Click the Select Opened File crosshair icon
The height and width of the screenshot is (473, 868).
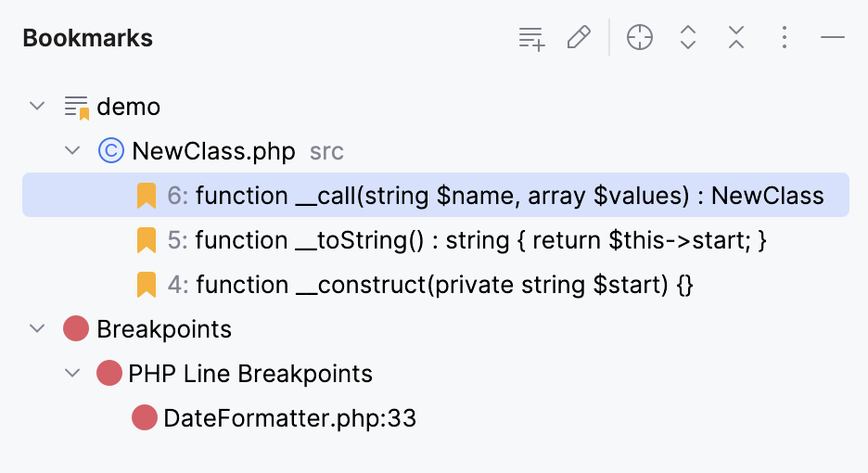640,38
